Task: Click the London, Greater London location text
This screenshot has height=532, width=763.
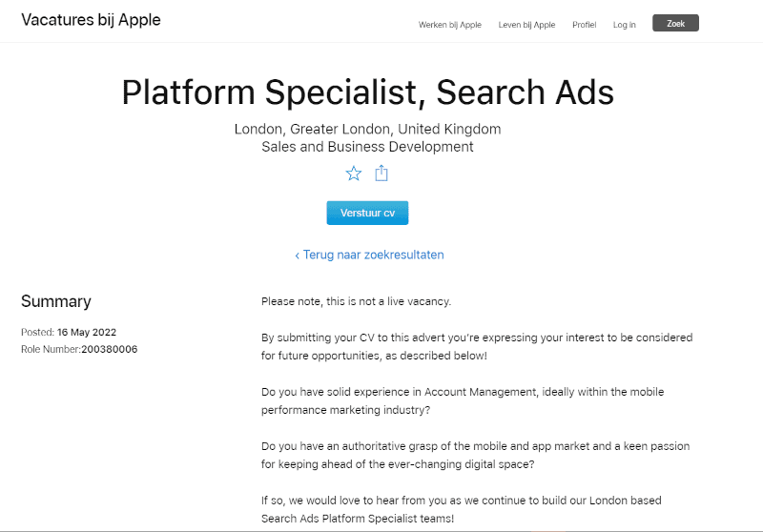Action: (367, 129)
